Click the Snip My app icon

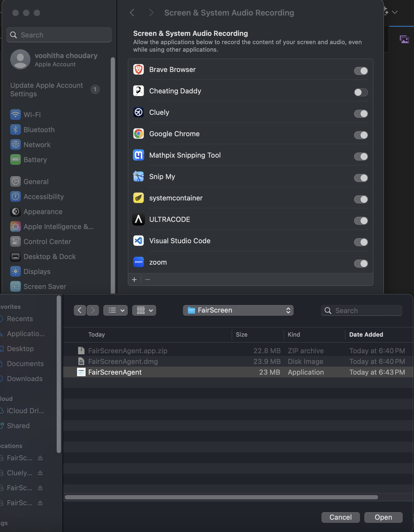point(139,177)
